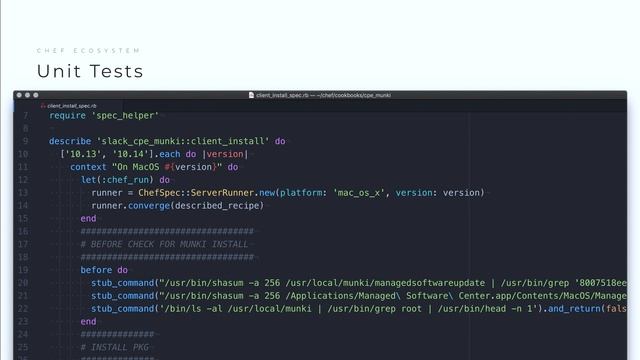The width and height of the screenshot is (640, 360).
Task: Maximize the editor window with green button
Action: (36, 95)
